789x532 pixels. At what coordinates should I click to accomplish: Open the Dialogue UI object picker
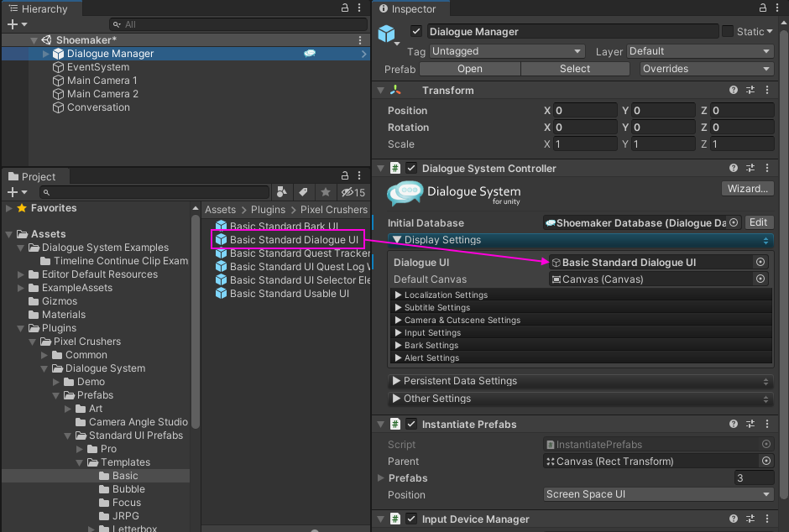pyautogui.click(x=760, y=262)
